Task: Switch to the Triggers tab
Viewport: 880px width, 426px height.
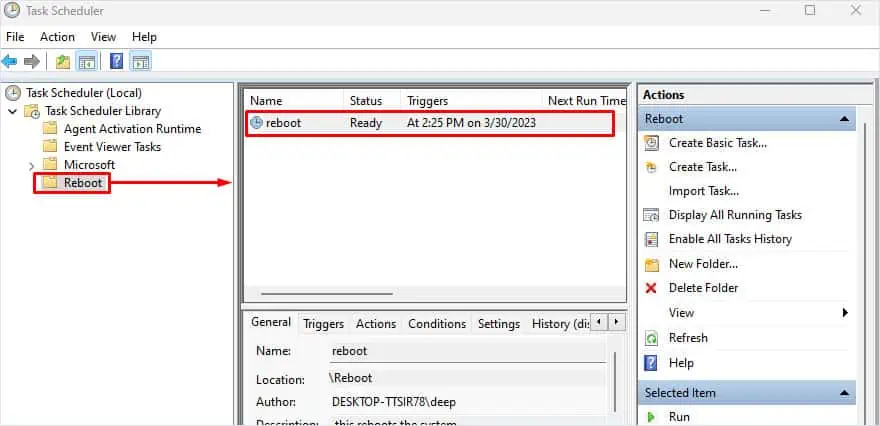Action: click(323, 324)
